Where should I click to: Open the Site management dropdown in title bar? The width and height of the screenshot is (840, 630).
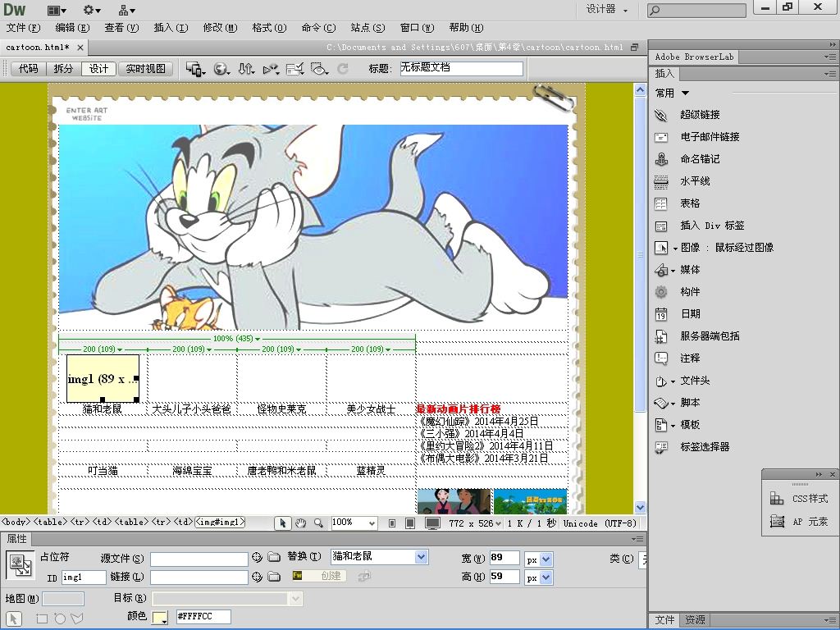(x=126, y=10)
